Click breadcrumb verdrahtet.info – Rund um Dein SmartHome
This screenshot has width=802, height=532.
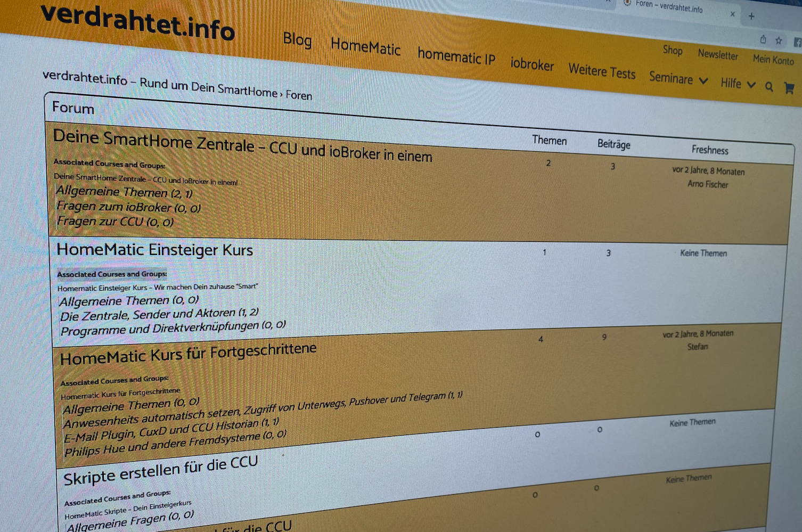click(160, 84)
